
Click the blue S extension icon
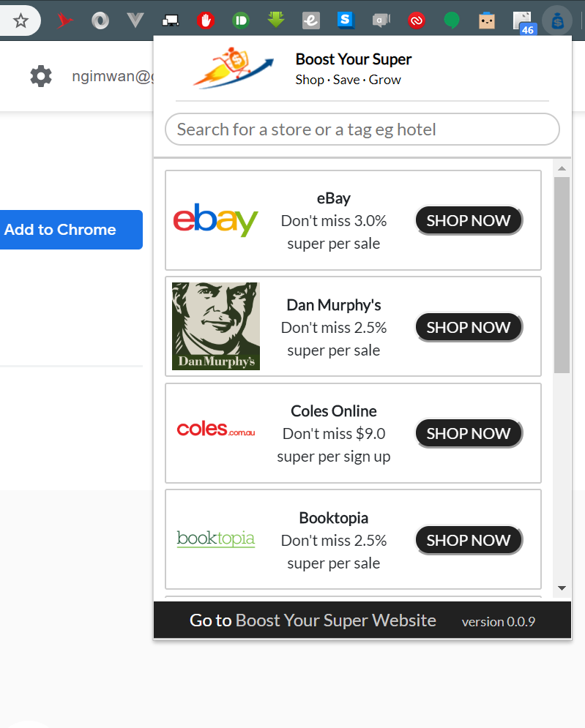(x=346, y=20)
